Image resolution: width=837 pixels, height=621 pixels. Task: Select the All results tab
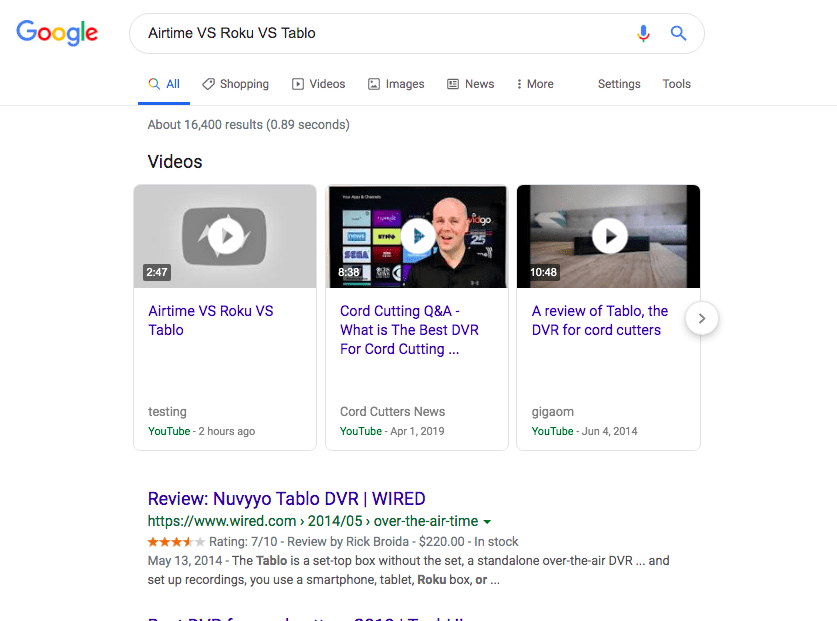pyautogui.click(x=164, y=84)
